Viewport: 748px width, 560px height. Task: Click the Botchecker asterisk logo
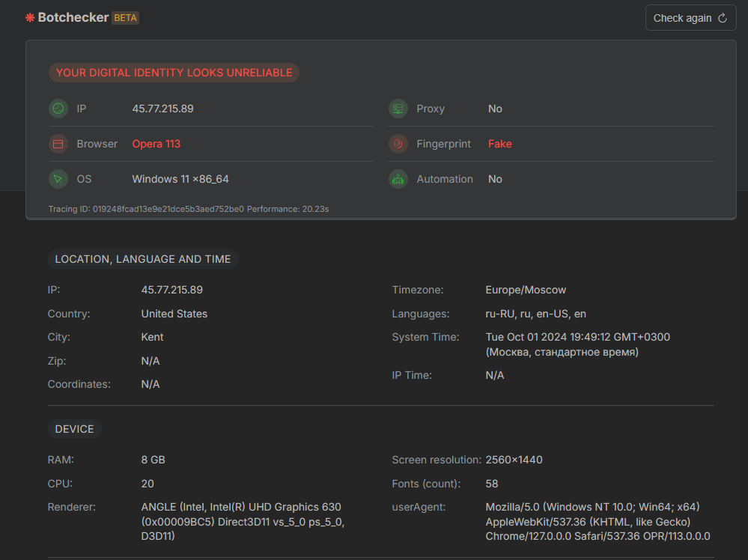coord(28,17)
